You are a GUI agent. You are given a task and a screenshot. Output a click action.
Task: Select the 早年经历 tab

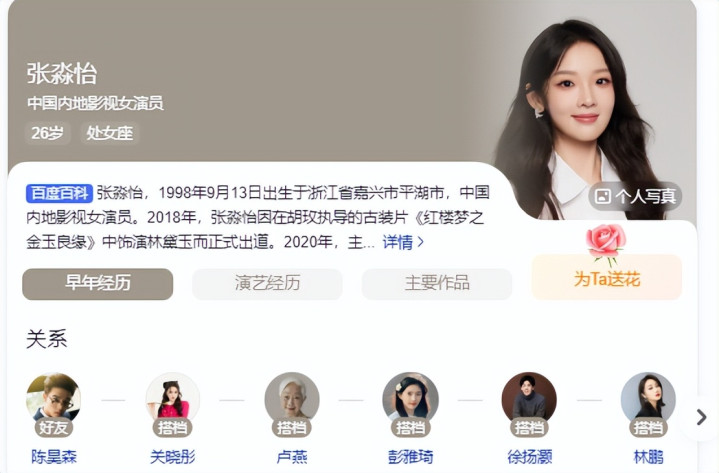tap(98, 284)
